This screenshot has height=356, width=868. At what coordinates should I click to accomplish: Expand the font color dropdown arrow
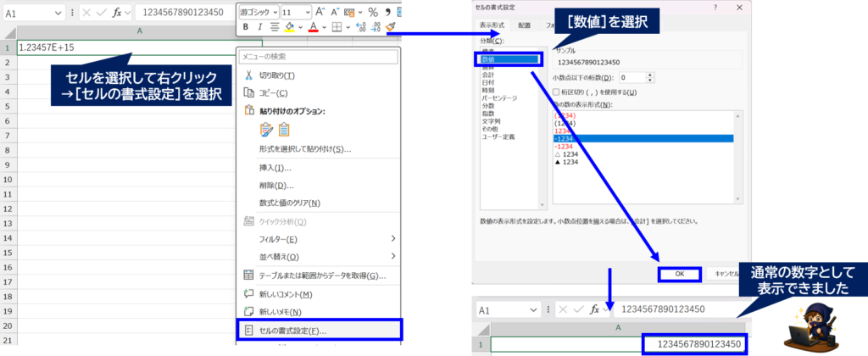click(x=324, y=26)
